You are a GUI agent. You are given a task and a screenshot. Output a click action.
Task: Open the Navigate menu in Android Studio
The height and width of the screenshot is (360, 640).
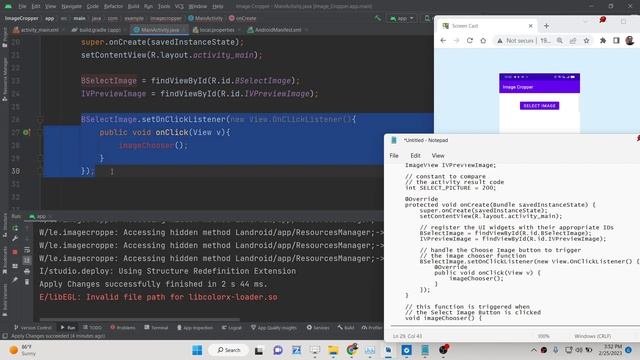click(x=71, y=7)
